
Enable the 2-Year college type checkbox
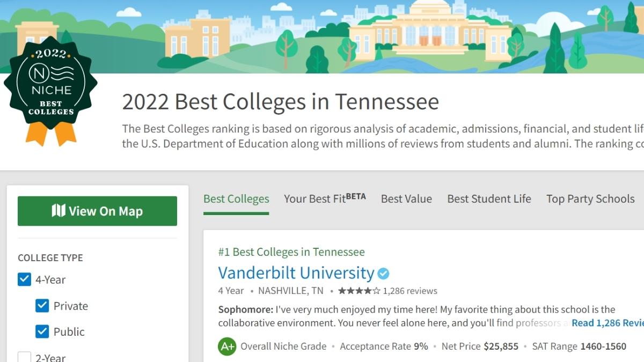[25, 357]
